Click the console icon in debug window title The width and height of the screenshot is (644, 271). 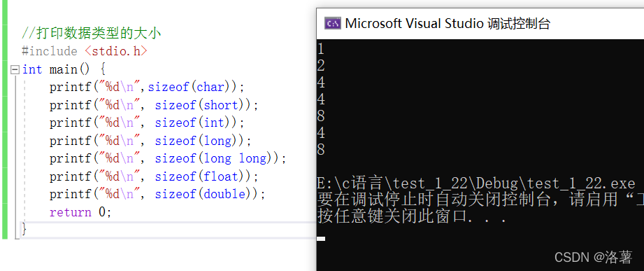click(x=332, y=23)
